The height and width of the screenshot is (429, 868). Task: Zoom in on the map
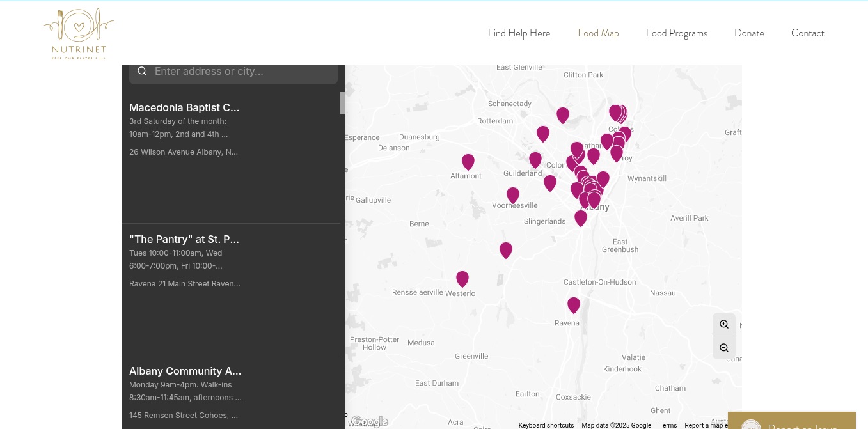coord(724,324)
